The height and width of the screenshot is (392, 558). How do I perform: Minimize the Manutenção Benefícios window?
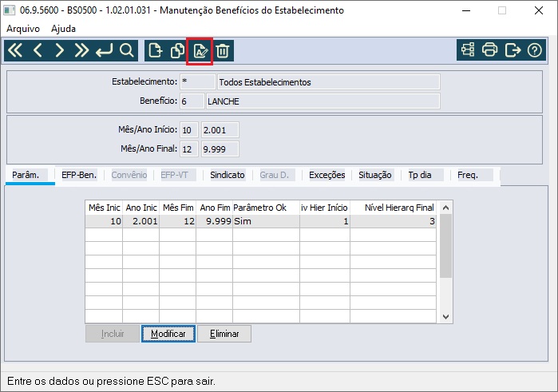[x=466, y=10]
